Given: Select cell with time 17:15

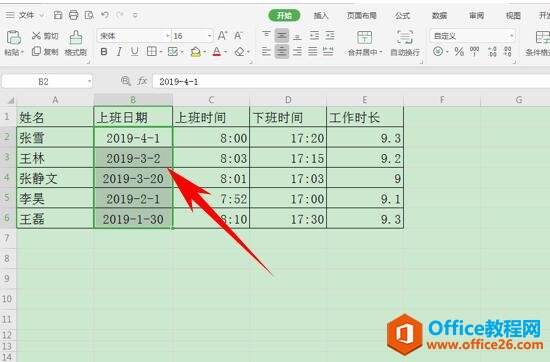Looking at the screenshot, I should tap(288, 158).
